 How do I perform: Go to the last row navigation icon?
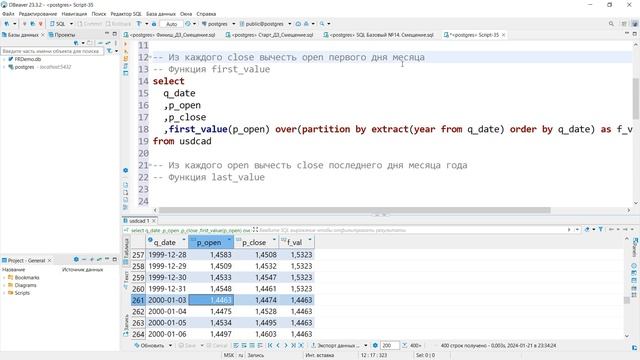[293, 345]
